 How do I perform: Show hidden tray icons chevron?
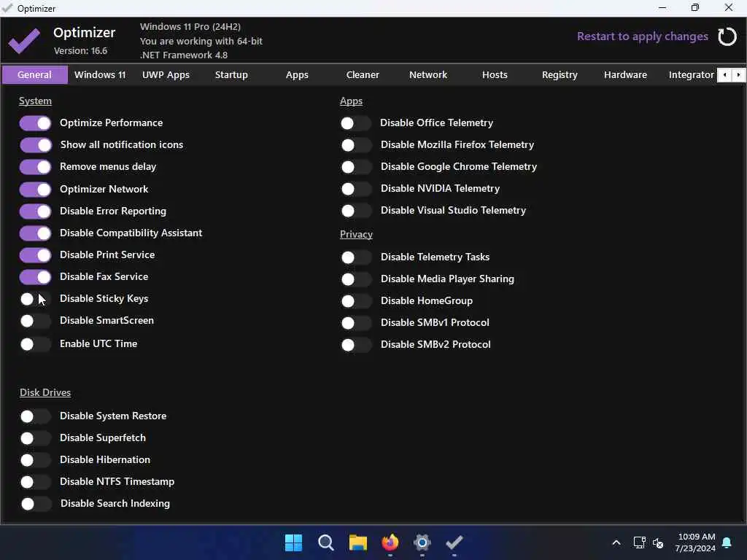click(x=616, y=542)
